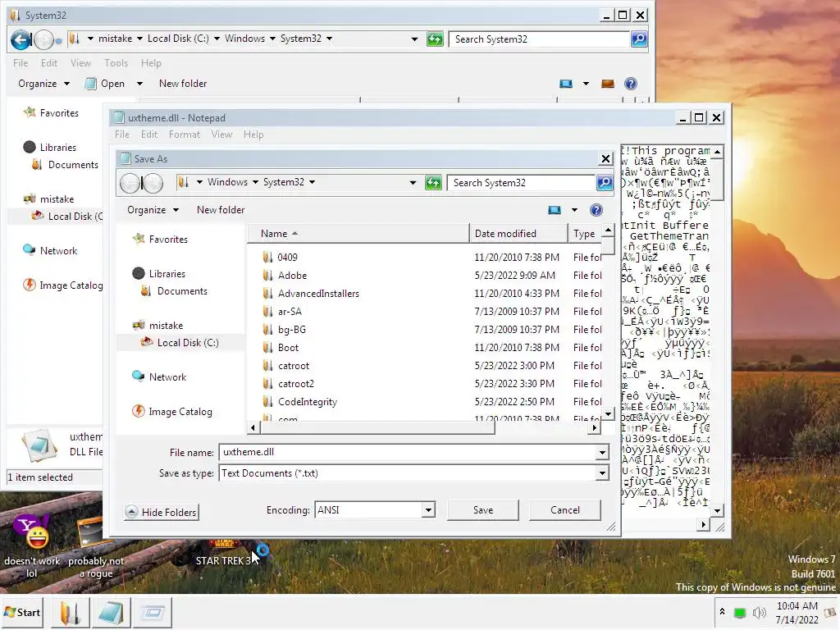840x630 pixels.
Task: Click Refresh icon in Save As dialog
Action: tap(433, 183)
